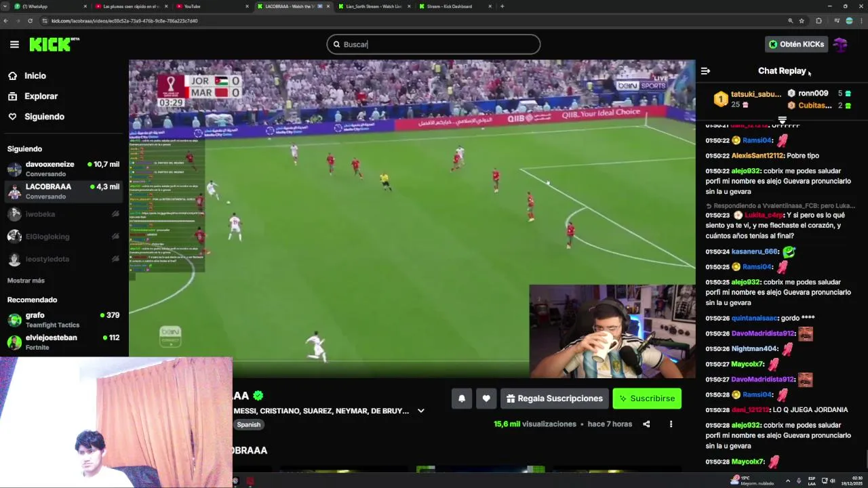Click Regala Suscripciones button
This screenshot has height=488, width=868.
point(555,399)
